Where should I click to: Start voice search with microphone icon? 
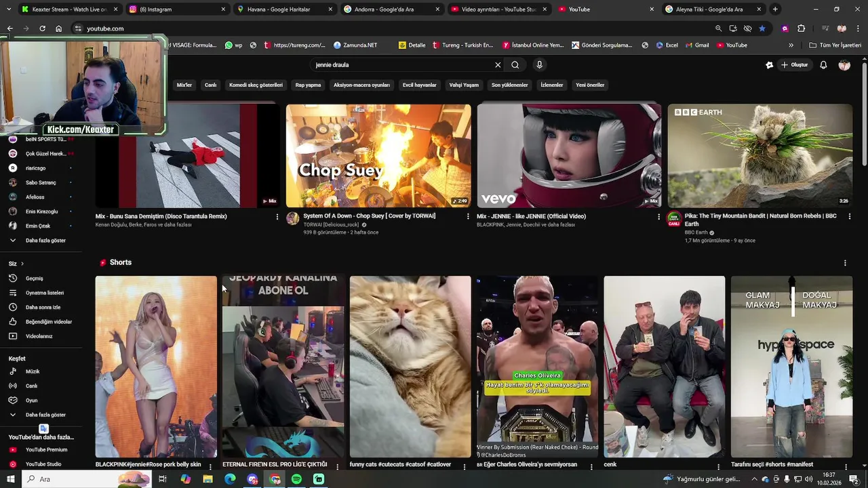click(539, 65)
